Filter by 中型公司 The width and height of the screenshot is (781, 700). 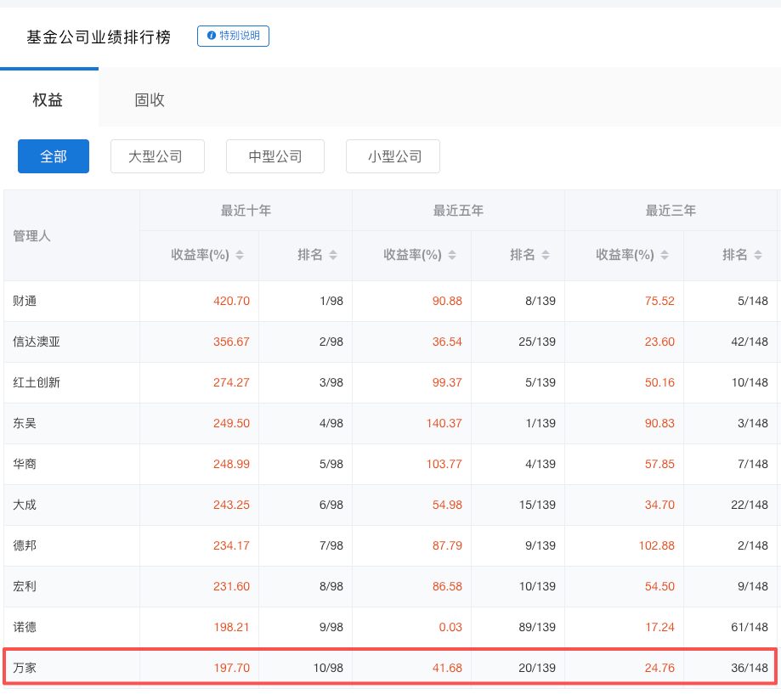coord(274,156)
